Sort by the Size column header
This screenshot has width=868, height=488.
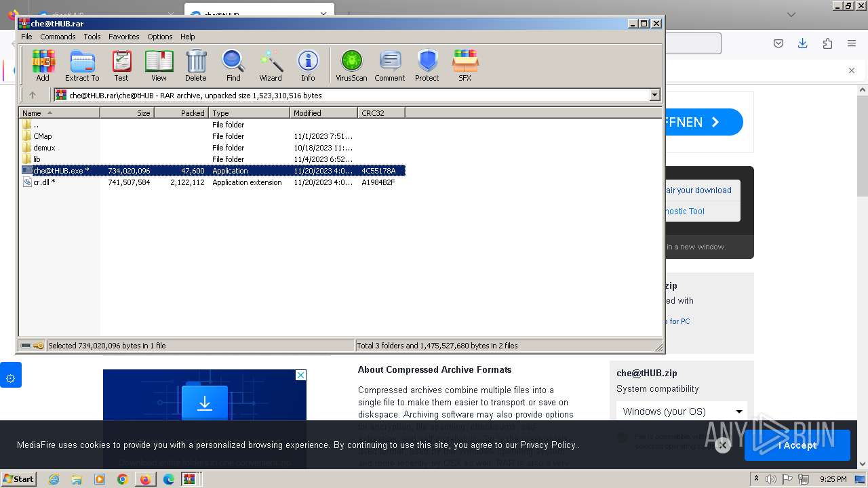(x=127, y=113)
